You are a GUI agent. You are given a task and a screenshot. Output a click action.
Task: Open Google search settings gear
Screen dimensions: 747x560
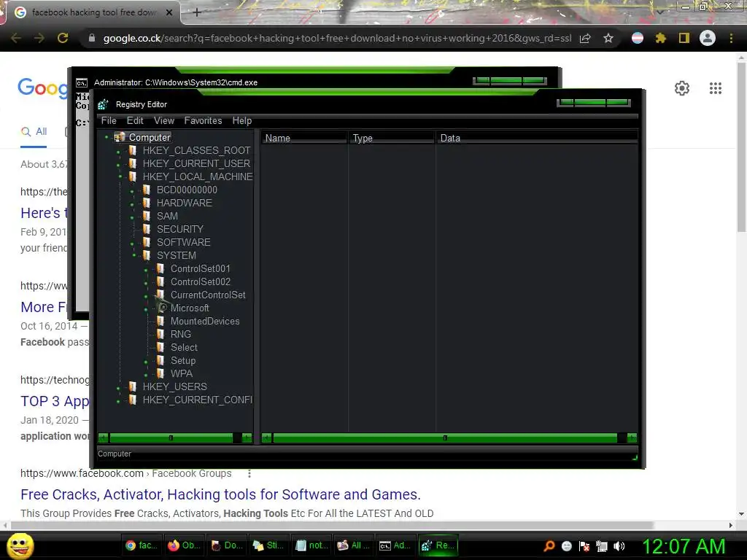[682, 88]
